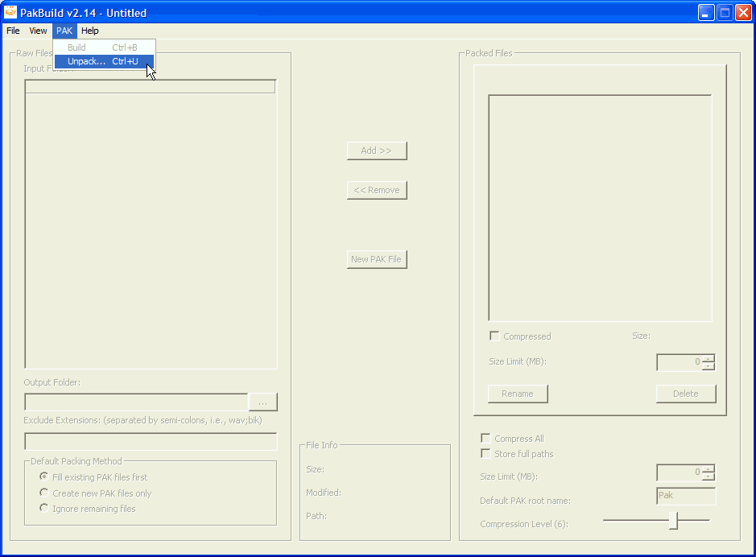This screenshot has width=756, height=557.
Task: Toggle the Store full paths checkbox
Action: point(486,454)
